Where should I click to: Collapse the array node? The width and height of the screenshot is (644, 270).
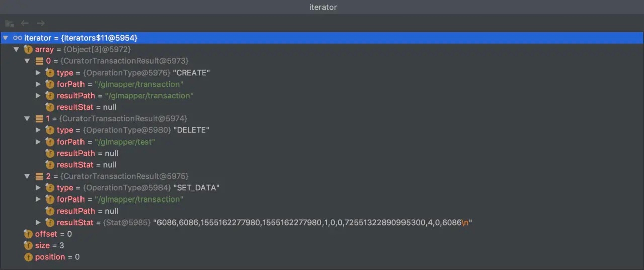[16, 50]
